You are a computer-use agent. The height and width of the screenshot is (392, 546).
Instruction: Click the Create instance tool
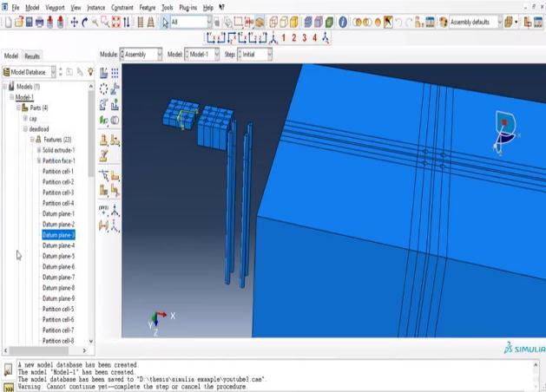click(x=104, y=73)
